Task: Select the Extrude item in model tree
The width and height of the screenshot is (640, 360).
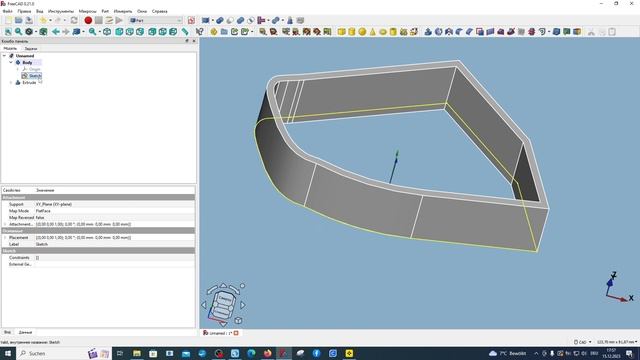Action: (x=29, y=82)
